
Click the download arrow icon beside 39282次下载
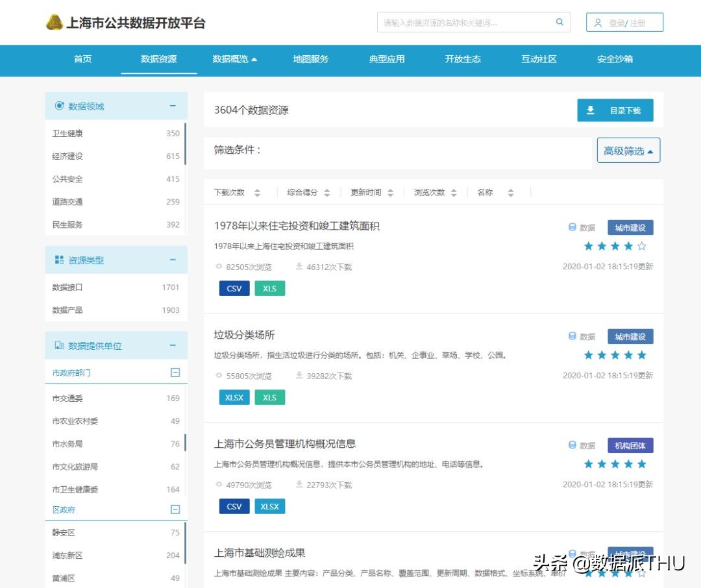(300, 375)
